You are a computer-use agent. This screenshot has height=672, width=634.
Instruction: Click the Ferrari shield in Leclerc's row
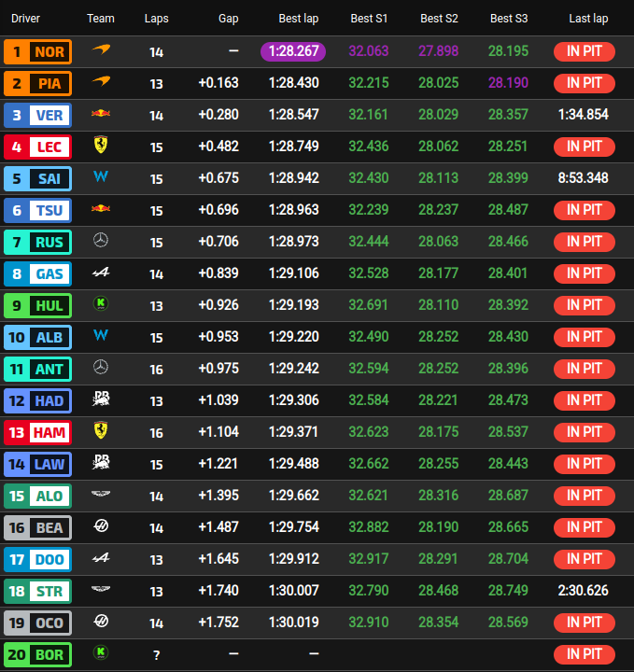coord(101,145)
